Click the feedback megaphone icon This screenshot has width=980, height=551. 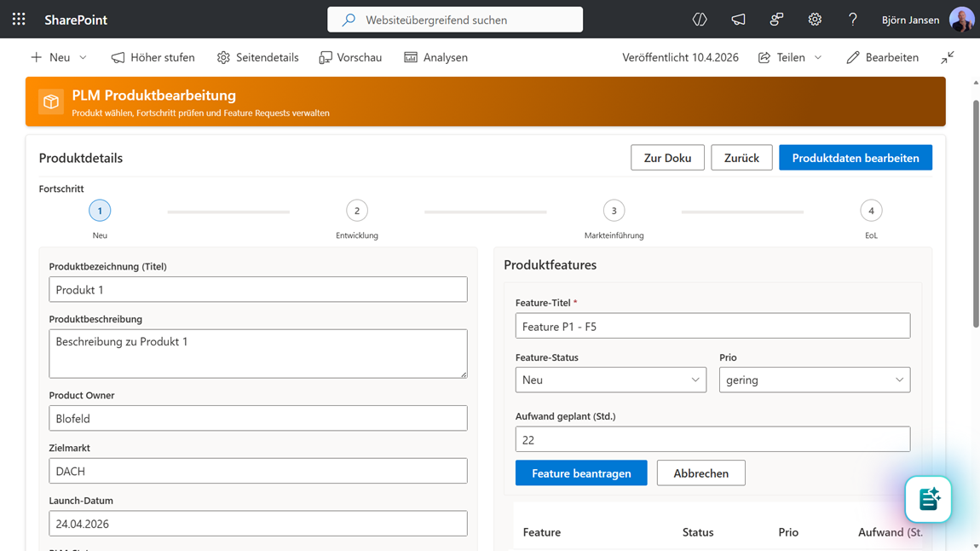tap(738, 19)
